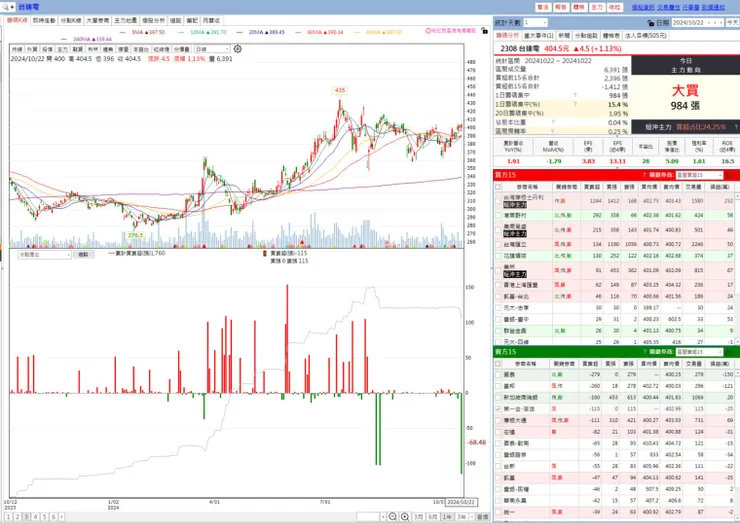Toggle the 外資 indicator on chart toolbar
Image resolution: width=740 pixels, height=523 pixels.
point(32,49)
